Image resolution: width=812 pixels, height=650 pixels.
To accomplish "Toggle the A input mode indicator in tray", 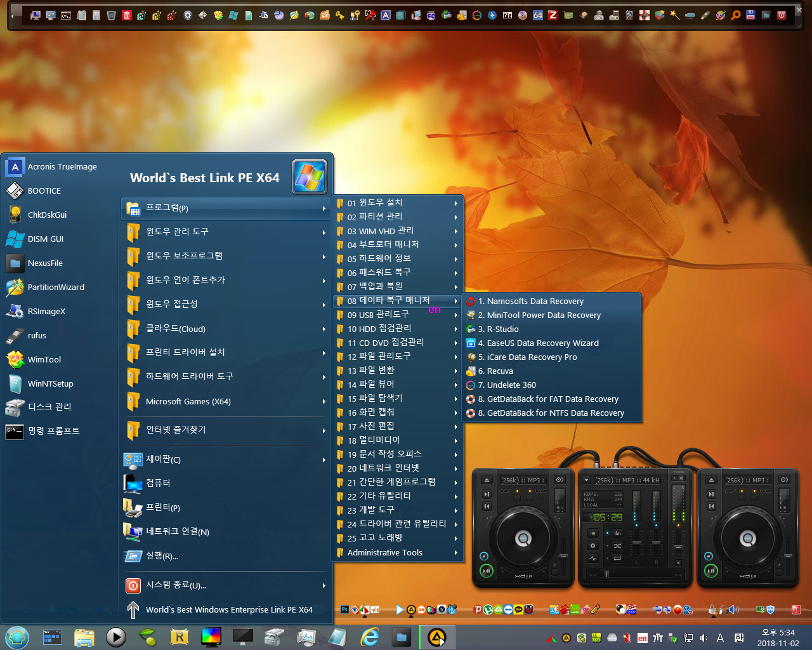I will 720,638.
